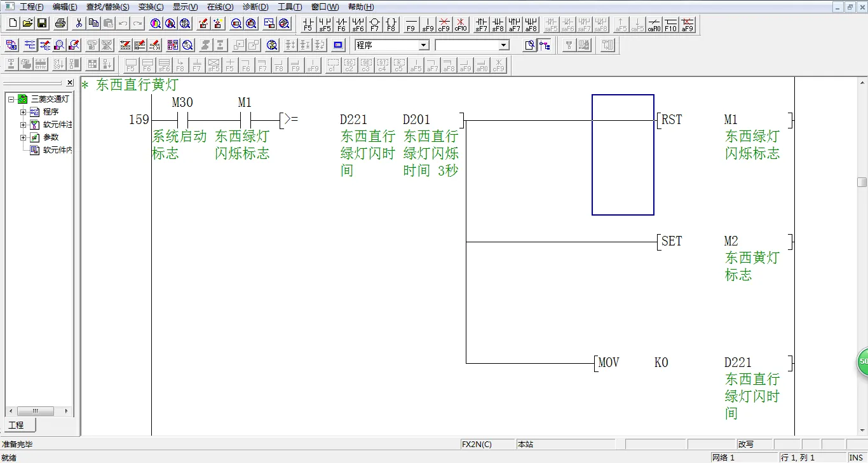Click the green 50 badge at right edge
868x463 pixels.
pyautogui.click(x=862, y=361)
